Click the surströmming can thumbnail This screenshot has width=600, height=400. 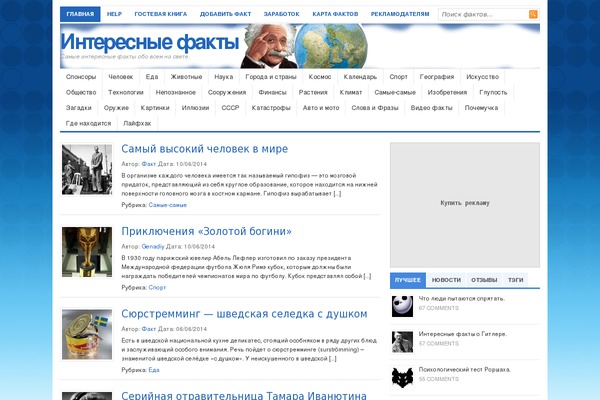click(x=87, y=335)
